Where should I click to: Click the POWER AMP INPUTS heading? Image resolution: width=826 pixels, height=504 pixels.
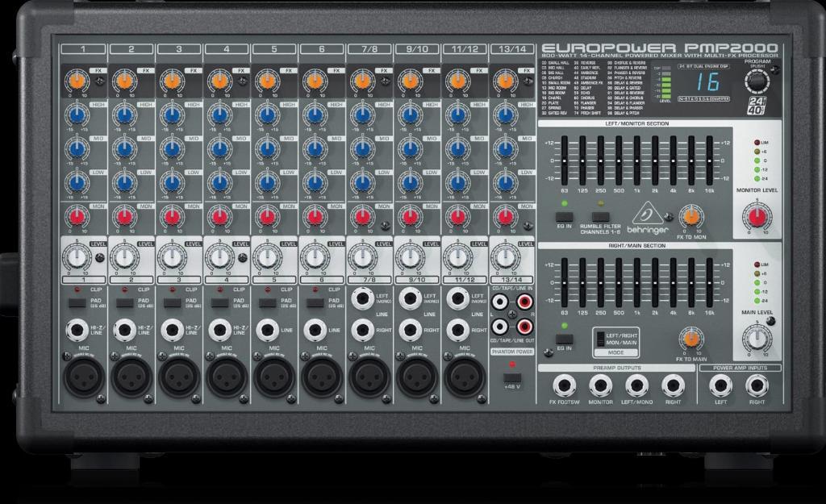tap(740, 369)
